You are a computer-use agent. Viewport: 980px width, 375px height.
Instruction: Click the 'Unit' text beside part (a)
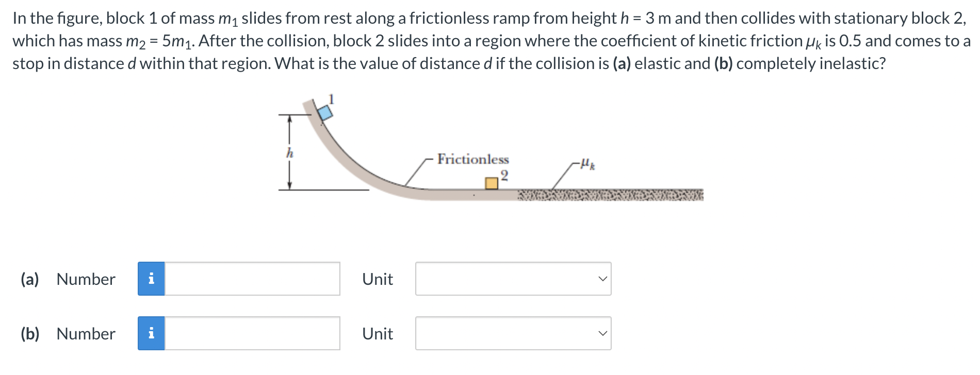[377, 279]
